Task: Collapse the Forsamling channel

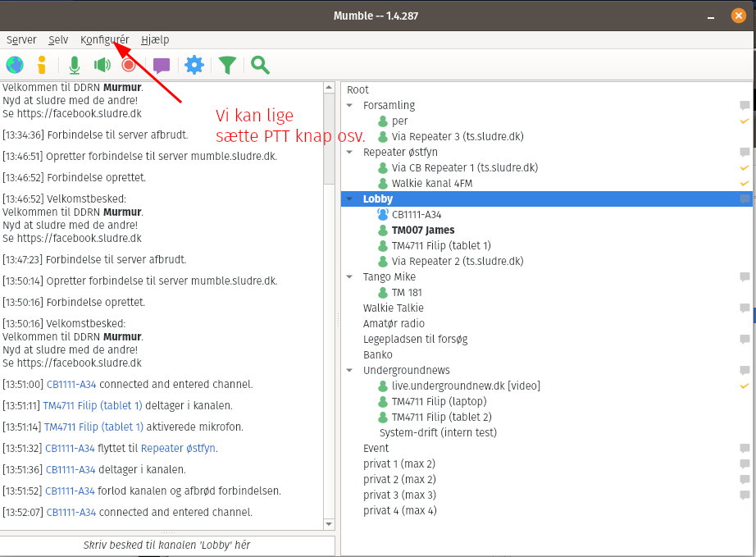Action: tap(349, 105)
